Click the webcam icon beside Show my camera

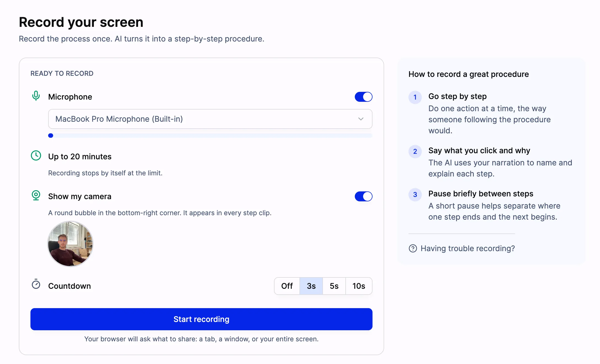36,196
